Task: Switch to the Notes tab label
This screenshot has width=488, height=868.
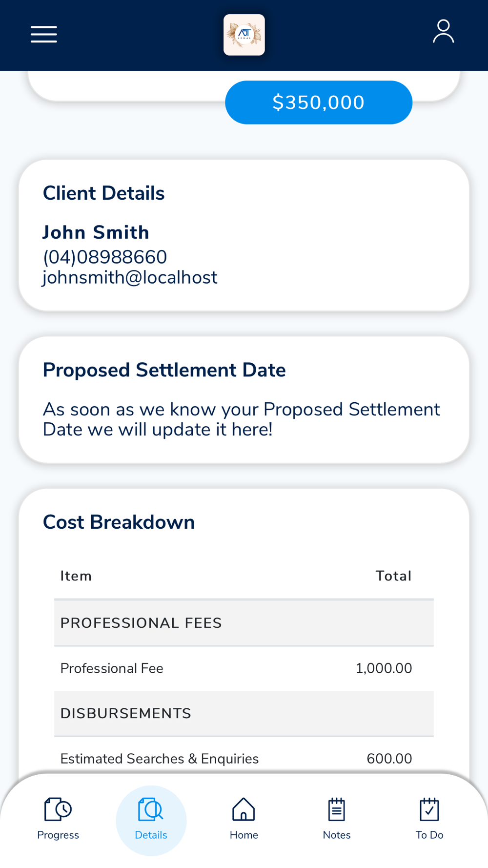Action: [x=337, y=835]
